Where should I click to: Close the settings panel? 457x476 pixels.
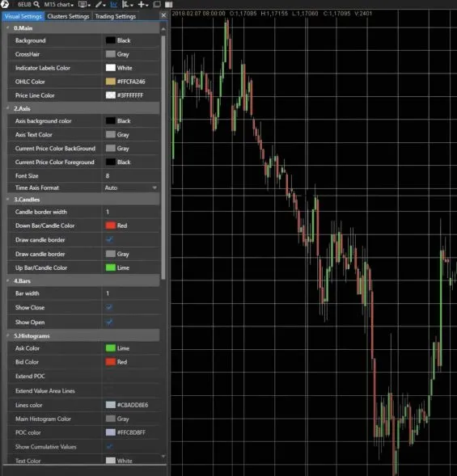(x=163, y=15)
